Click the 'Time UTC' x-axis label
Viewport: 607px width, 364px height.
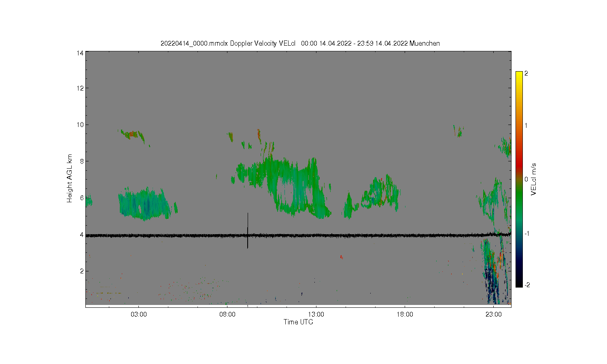point(298,322)
